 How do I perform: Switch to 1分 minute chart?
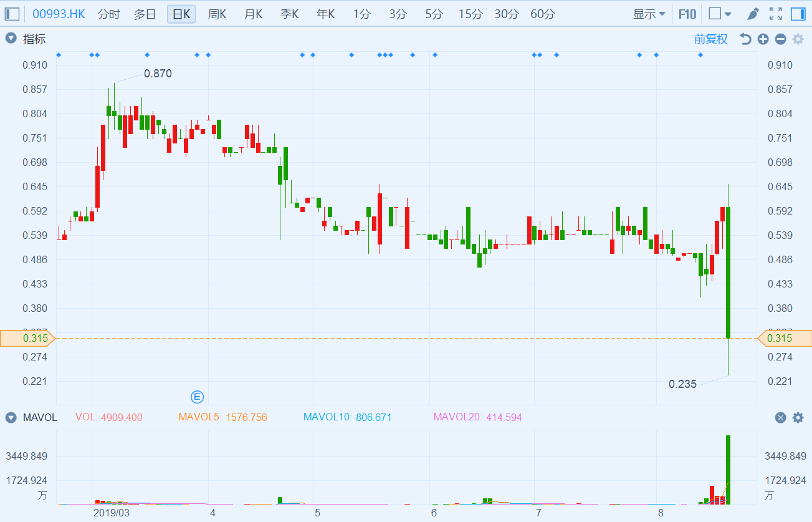(361, 14)
